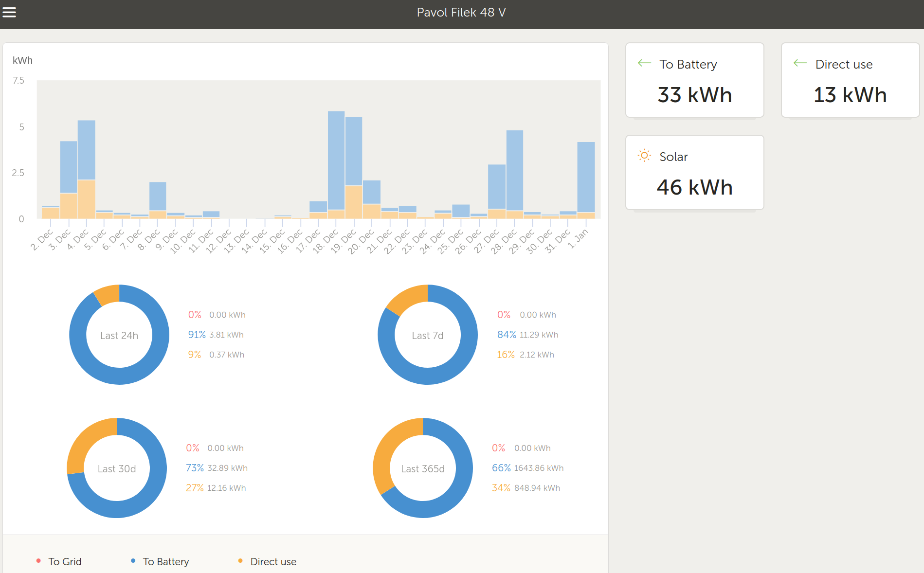Click the Solar sun icon

click(x=644, y=156)
